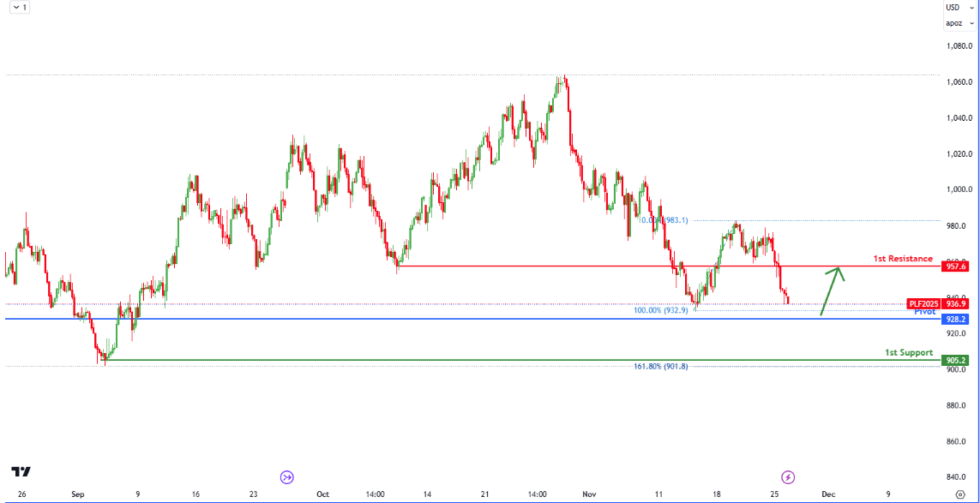Click the '18' date axis label
The image size is (980, 503).
coord(716,494)
